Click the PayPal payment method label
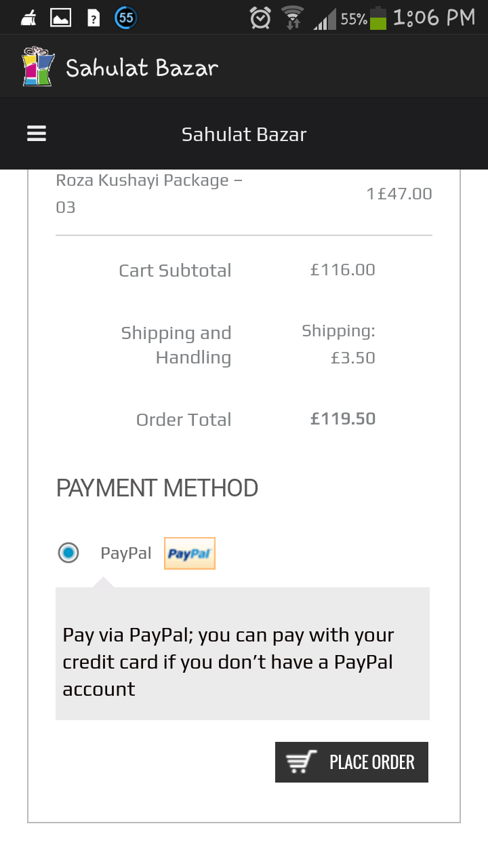The width and height of the screenshot is (488, 868). pyautogui.click(x=126, y=553)
